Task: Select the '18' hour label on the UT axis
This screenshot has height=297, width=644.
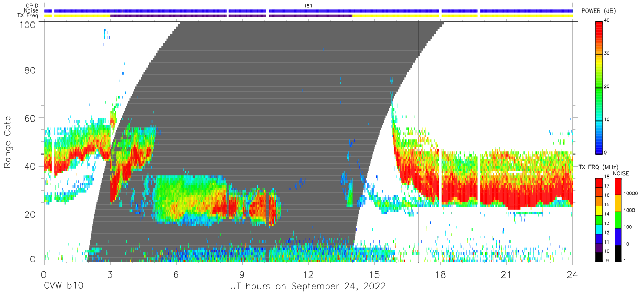Action: click(441, 274)
